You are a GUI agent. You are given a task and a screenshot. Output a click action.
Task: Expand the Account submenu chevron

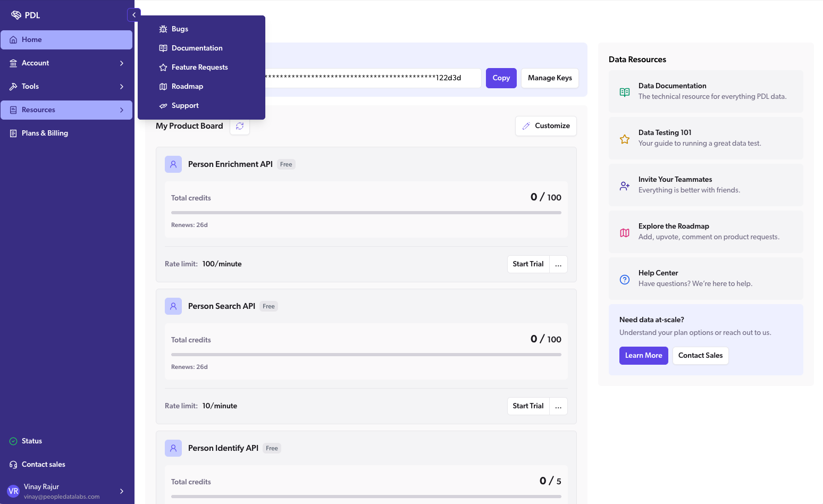coord(122,63)
